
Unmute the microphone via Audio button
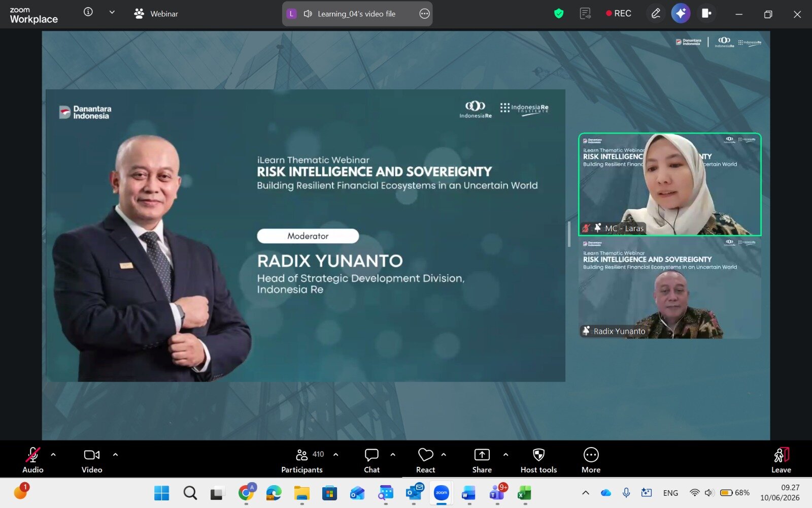(x=33, y=460)
